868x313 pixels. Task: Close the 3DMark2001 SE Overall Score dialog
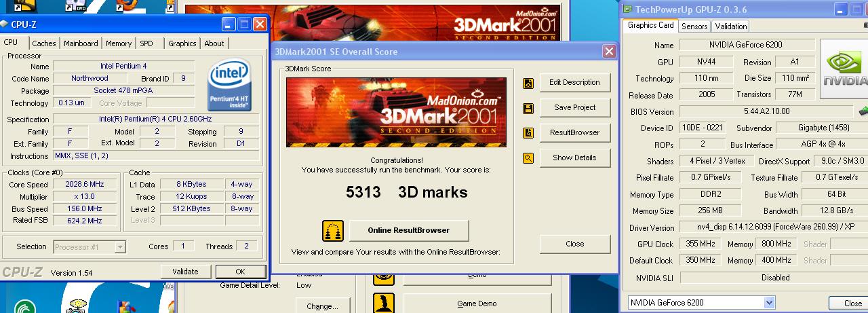[x=608, y=52]
